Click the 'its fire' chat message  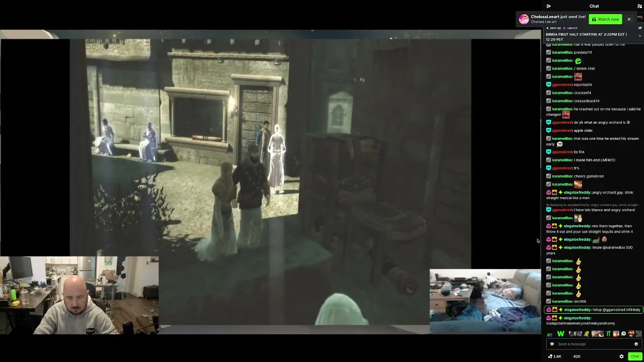579,152
